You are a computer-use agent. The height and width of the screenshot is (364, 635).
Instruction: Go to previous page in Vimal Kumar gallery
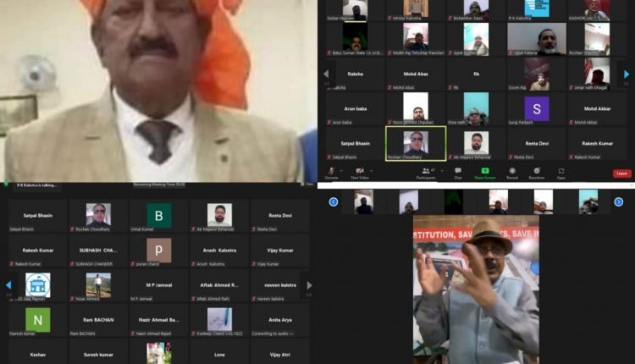coord(8,285)
